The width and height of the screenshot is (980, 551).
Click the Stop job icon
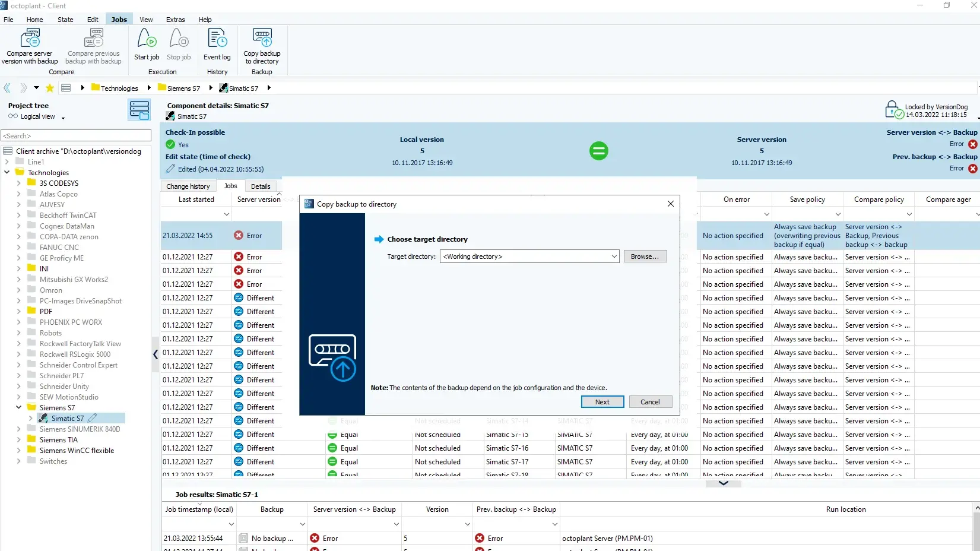179,39
